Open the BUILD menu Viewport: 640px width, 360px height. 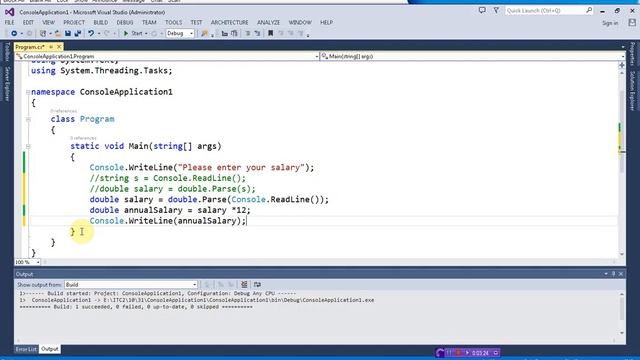101,22
